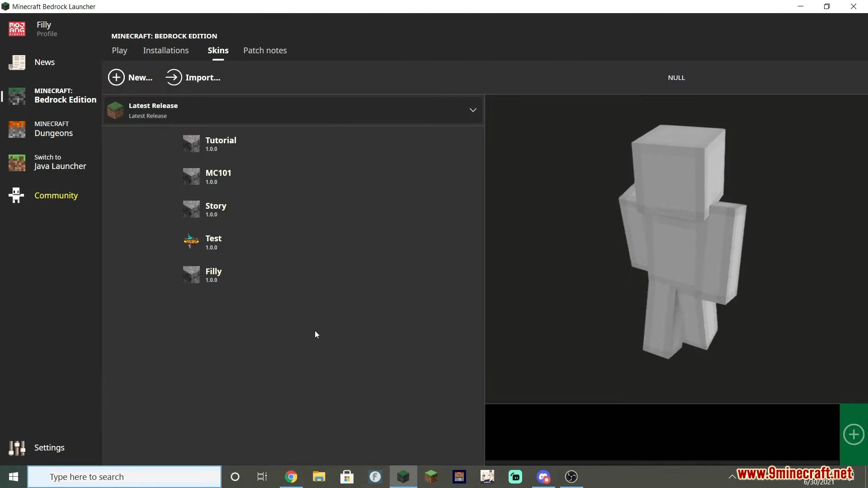
Task: Click the Skins tab in navigation
Action: tap(218, 50)
